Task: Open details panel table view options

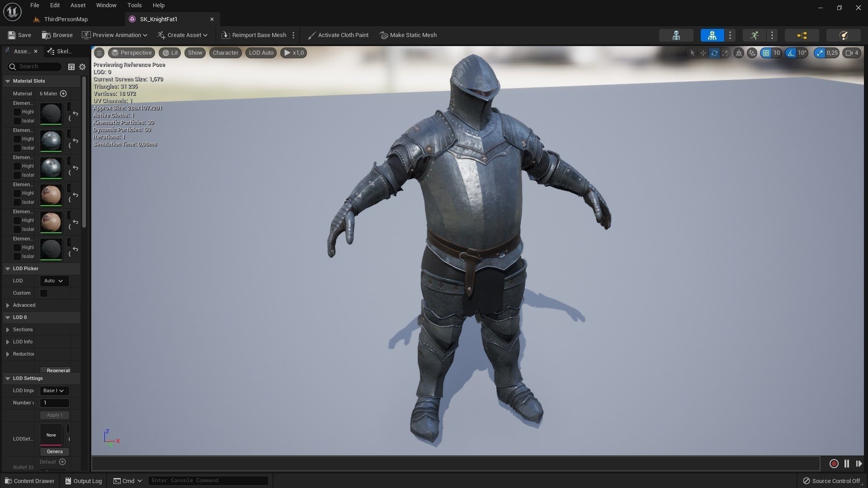Action: [x=71, y=66]
